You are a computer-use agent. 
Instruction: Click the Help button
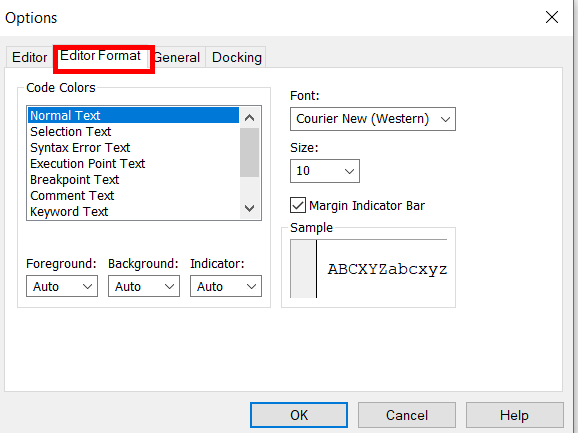[515, 415]
